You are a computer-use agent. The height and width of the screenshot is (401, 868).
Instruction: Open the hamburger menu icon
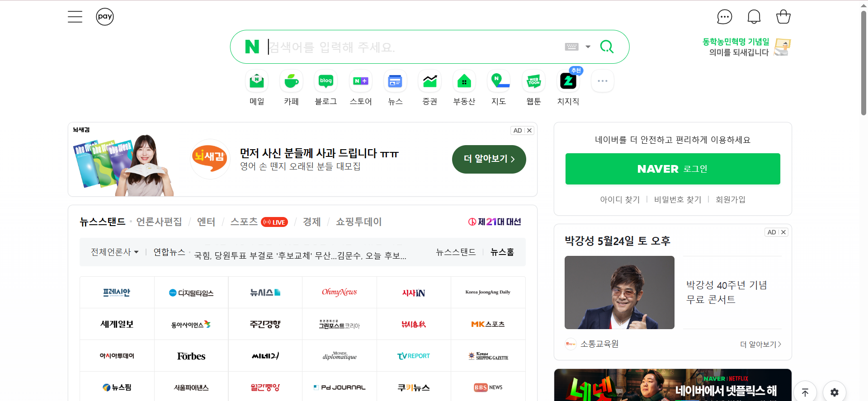point(75,17)
